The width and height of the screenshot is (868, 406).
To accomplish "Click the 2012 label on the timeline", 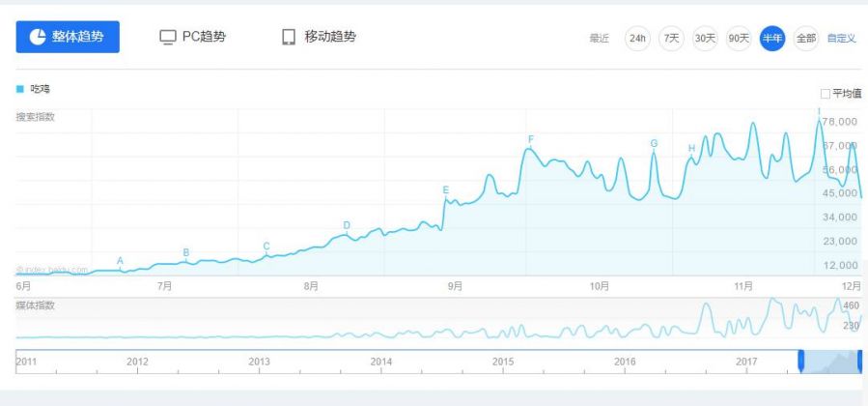I will click(137, 362).
